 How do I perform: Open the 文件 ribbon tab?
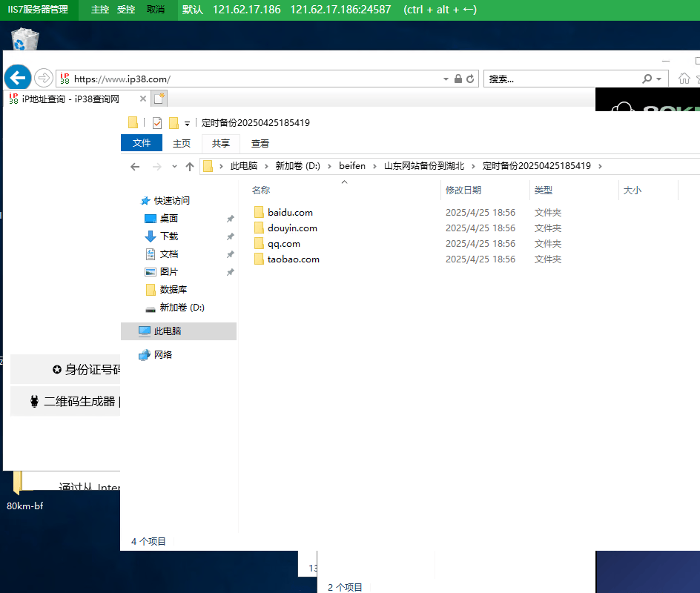point(142,143)
